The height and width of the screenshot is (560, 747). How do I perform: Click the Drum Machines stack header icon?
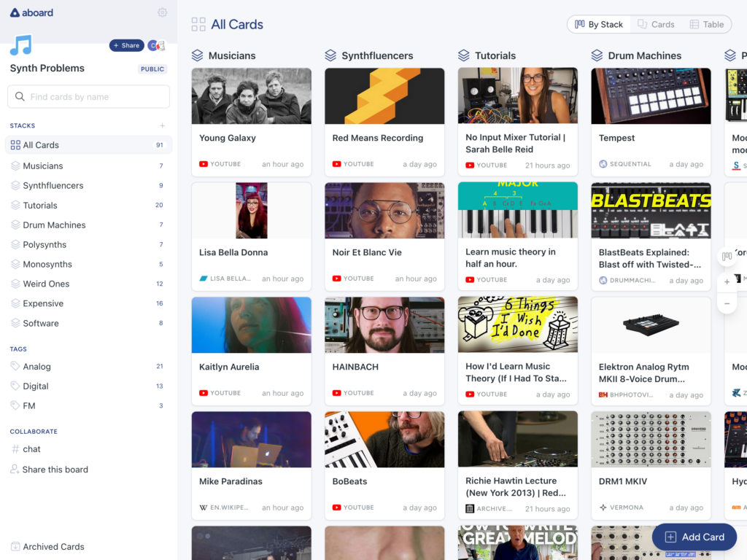click(597, 55)
